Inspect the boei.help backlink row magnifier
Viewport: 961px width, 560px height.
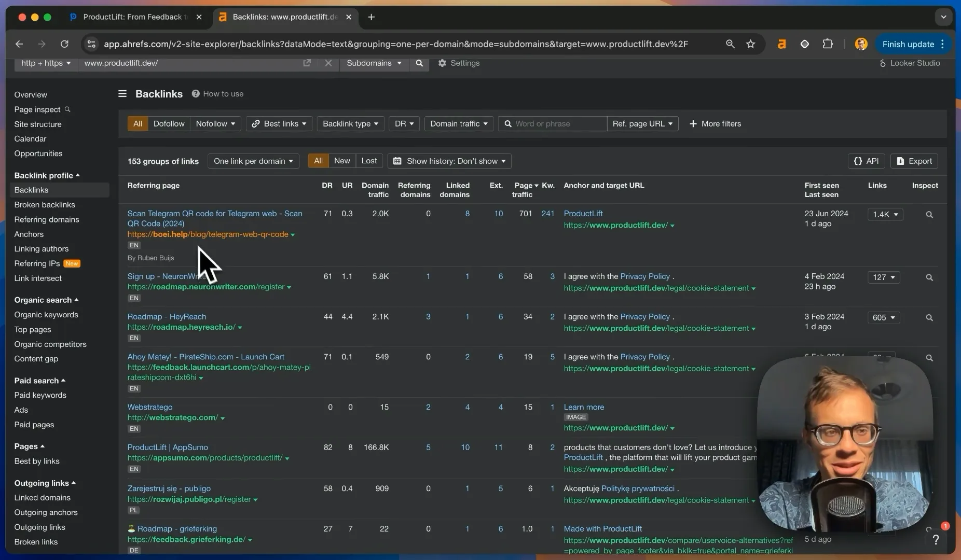929,215
